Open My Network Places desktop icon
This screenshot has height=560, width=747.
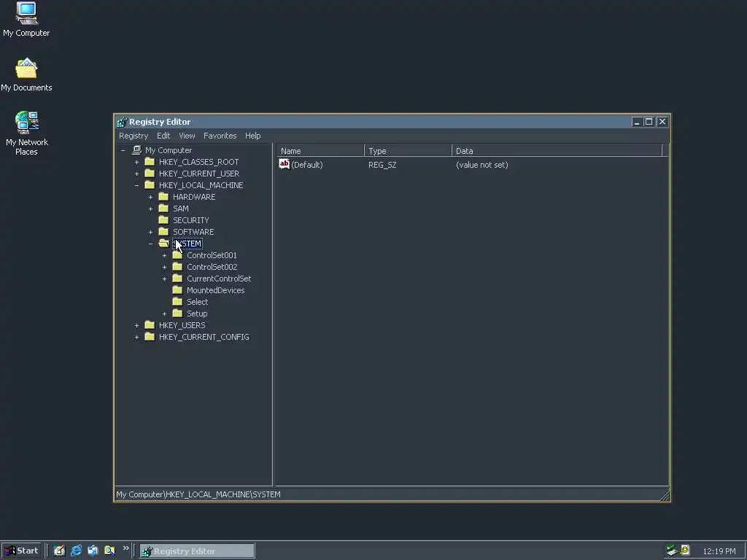27,133
